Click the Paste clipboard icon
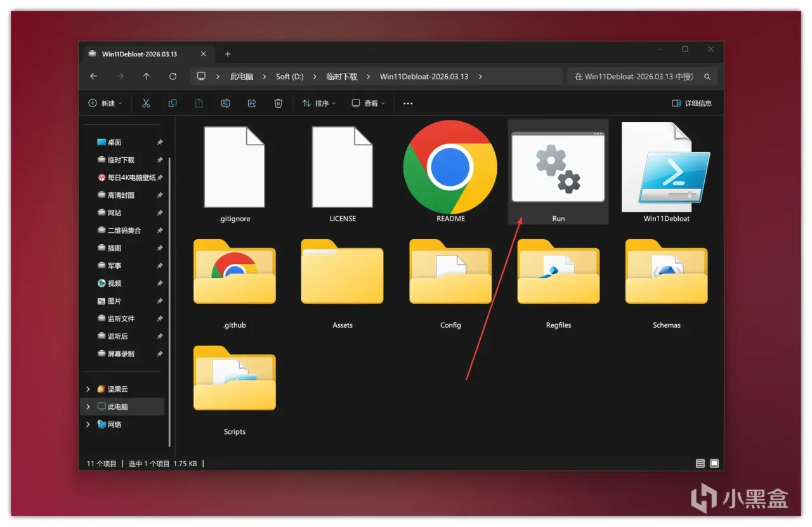The image size is (812, 527). click(x=199, y=103)
